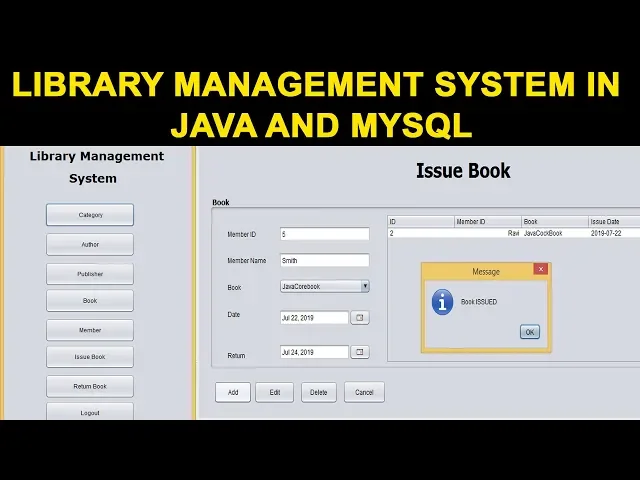Open the Return Book page
Image resolution: width=640 pixels, height=480 pixels.
(x=90, y=386)
